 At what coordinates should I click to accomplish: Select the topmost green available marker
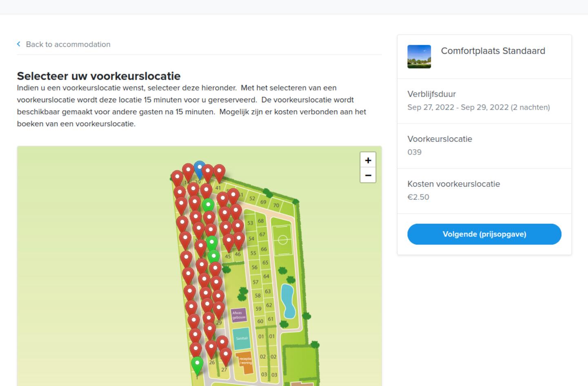click(208, 205)
